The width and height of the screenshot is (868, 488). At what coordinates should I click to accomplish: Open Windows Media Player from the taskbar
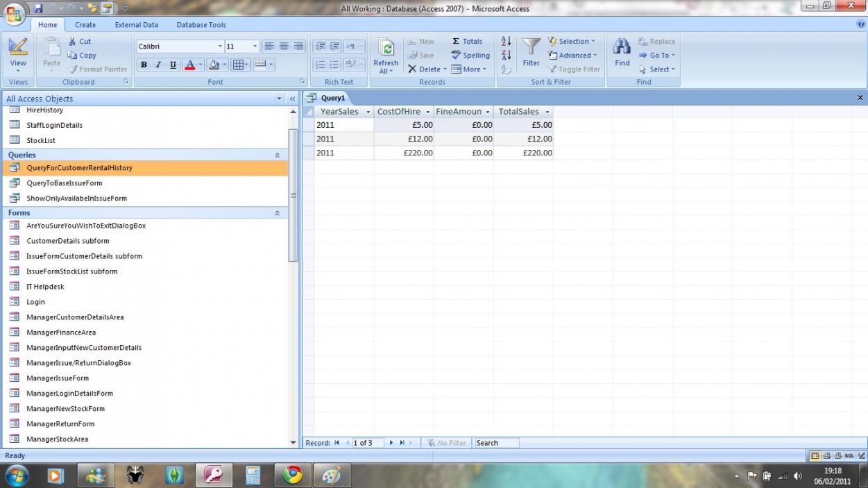[56, 476]
